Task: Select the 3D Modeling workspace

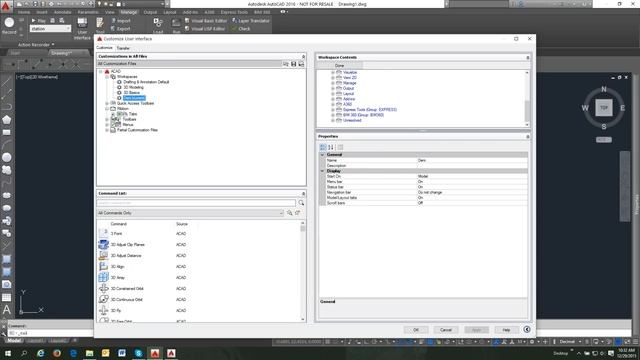Action: click(x=133, y=87)
